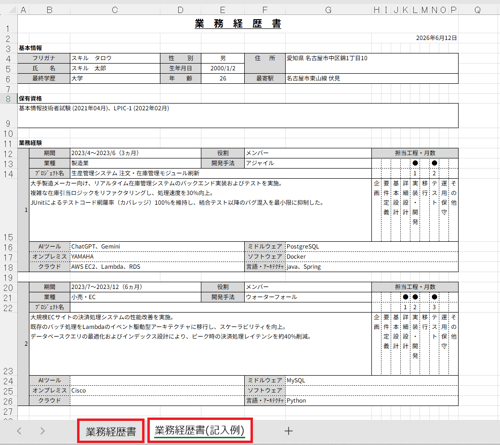Click project 1 description text block
This screenshot has width=500, height=445.
[x=200, y=210]
